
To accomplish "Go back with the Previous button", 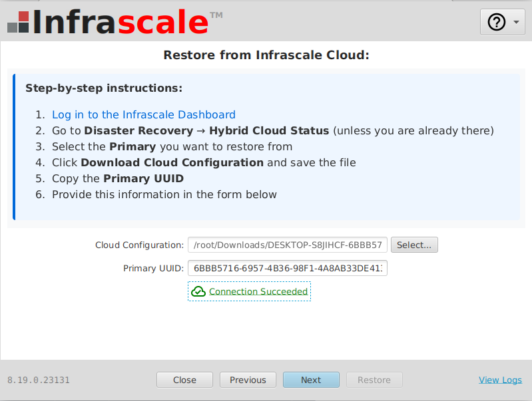I will [248, 380].
